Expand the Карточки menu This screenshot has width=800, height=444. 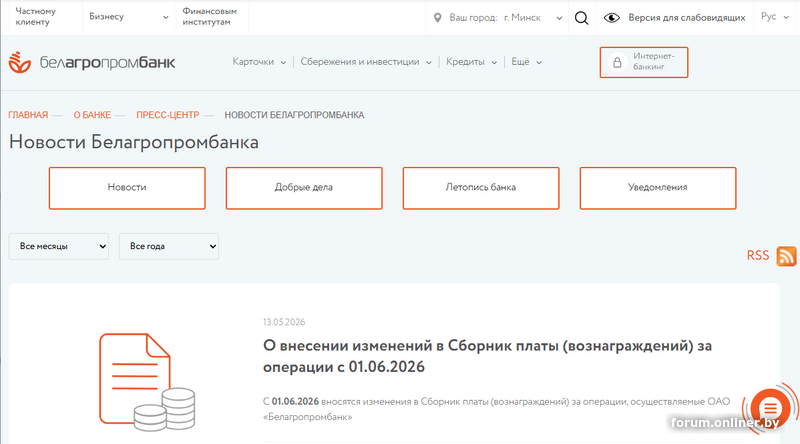pyautogui.click(x=259, y=62)
